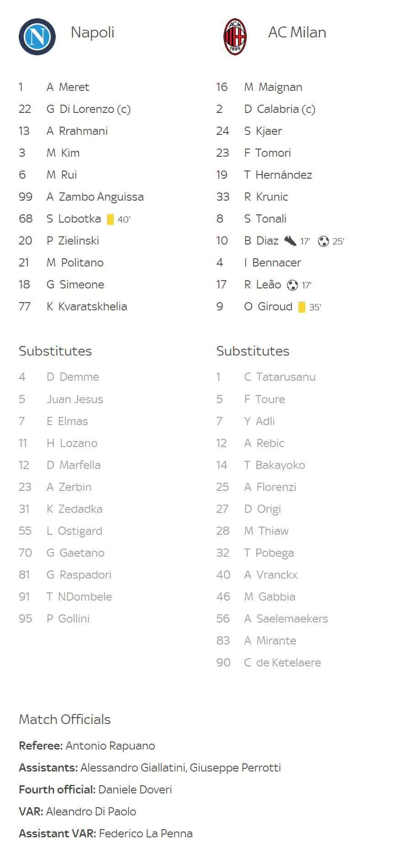
Task: Click Lobotka's yellow card icon
Action: (x=110, y=219)
